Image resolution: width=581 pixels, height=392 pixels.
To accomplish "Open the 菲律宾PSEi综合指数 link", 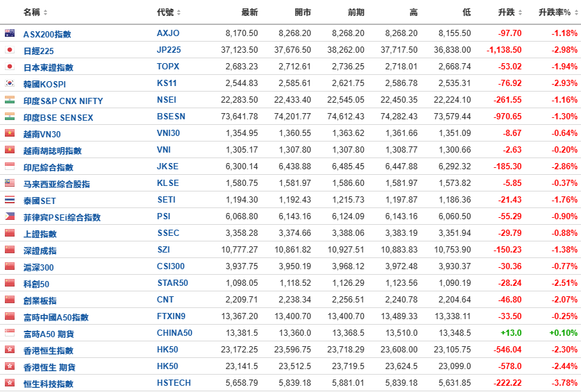I will pyautogui.click(x=62, y=217).
